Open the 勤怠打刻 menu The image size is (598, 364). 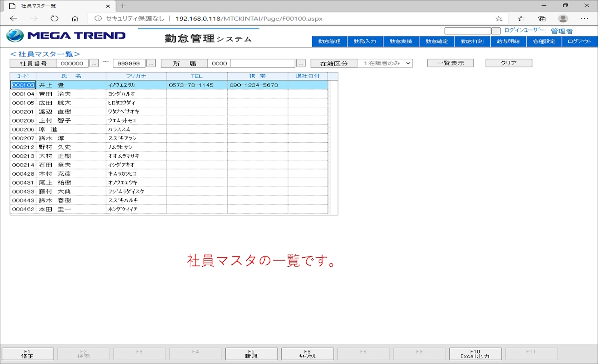(473, 42)
